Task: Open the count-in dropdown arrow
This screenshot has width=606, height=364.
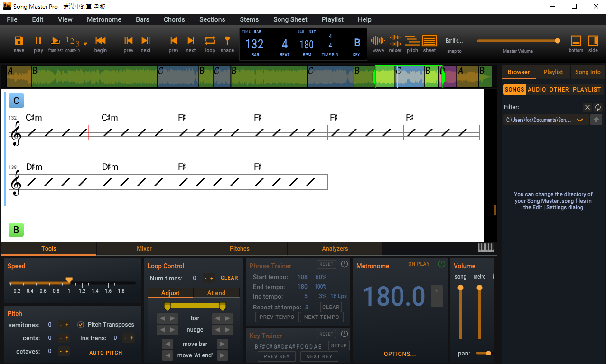Action: [85, 44]
